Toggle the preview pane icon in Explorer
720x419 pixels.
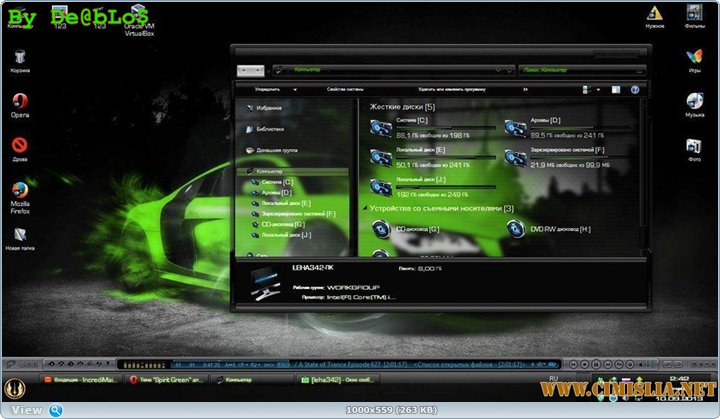616,90
